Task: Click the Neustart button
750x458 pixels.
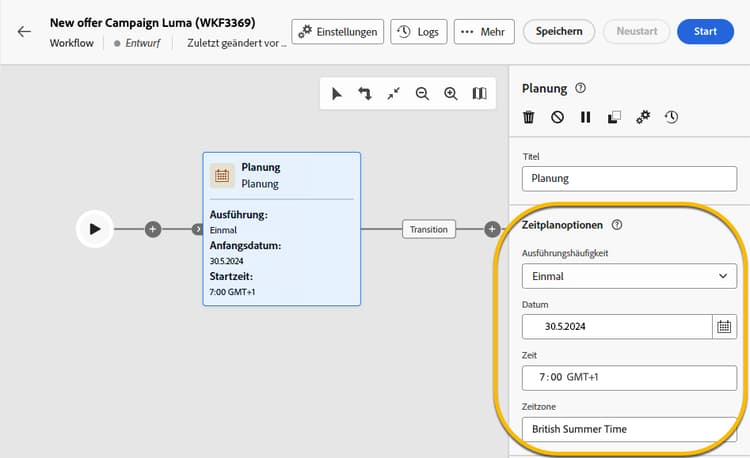Action: (x=637, y=32)
